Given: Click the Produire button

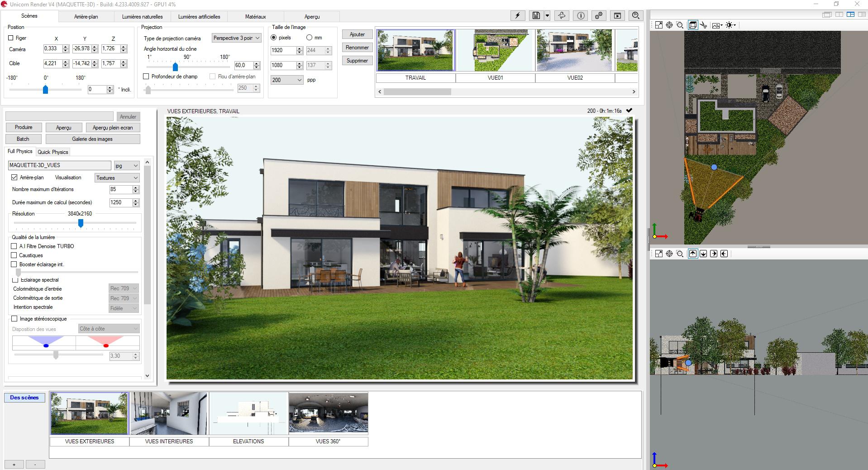Looking at the screenshot, I should (x=24, y=127).
